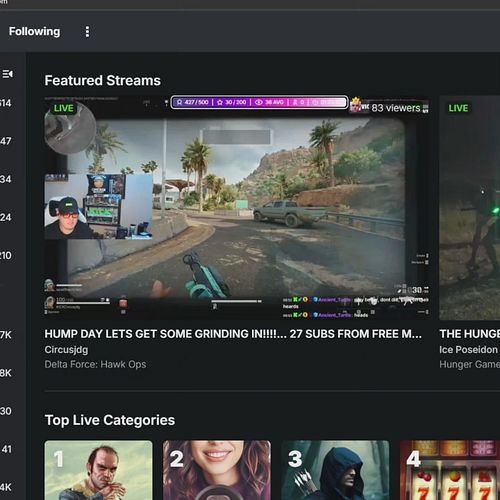Collapse the sidebar with the arrow icon

[8, 74]
